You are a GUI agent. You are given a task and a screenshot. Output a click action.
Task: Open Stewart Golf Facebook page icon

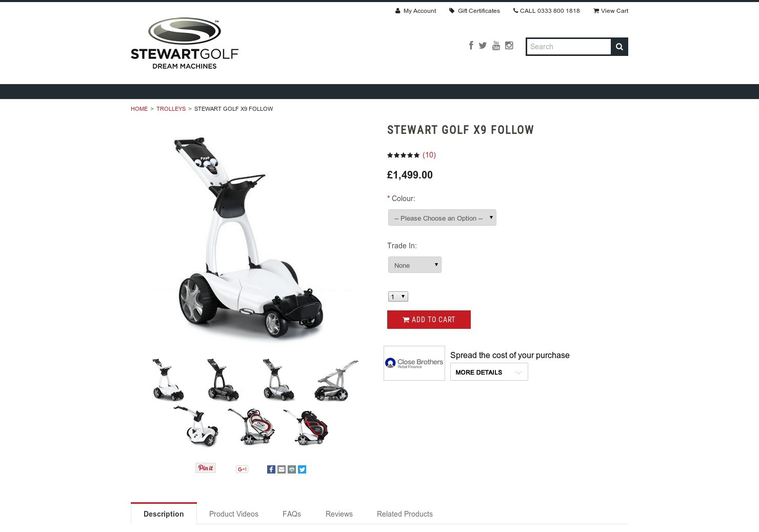pos(471,46)
